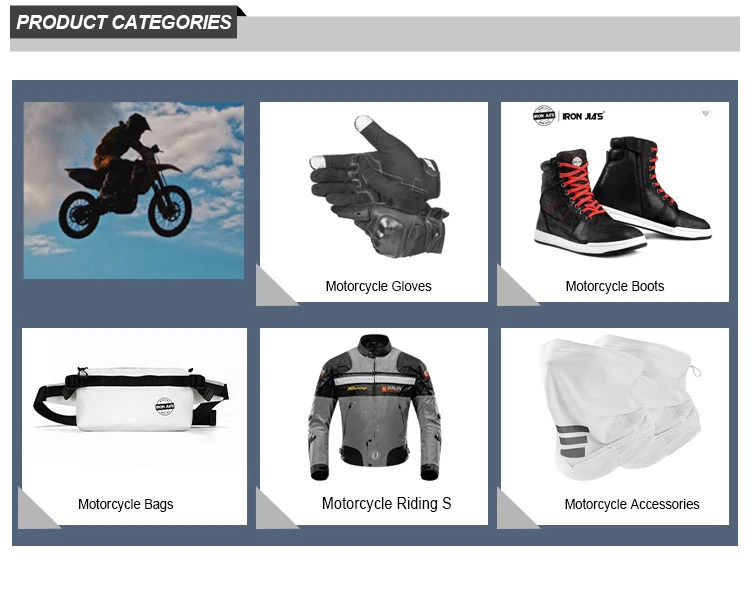Click the black boots with red laces
750x593 pixels.
click(x=622, y=196)
